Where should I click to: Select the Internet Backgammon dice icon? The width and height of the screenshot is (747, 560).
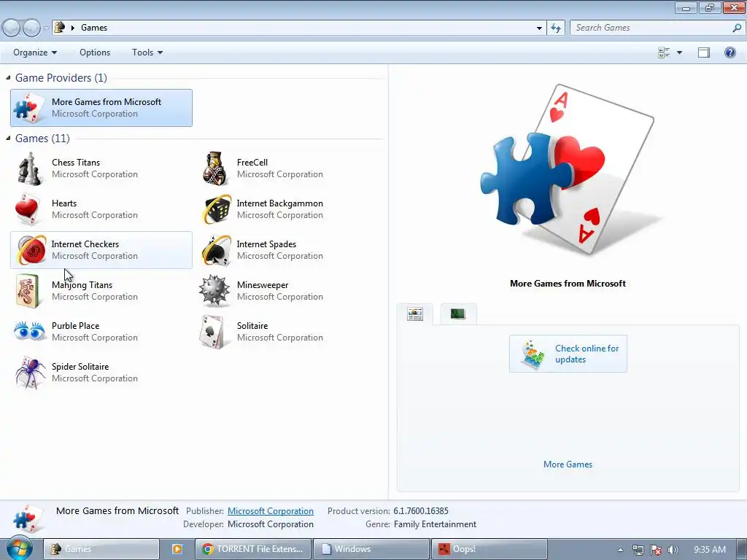[x=217, y=209]
